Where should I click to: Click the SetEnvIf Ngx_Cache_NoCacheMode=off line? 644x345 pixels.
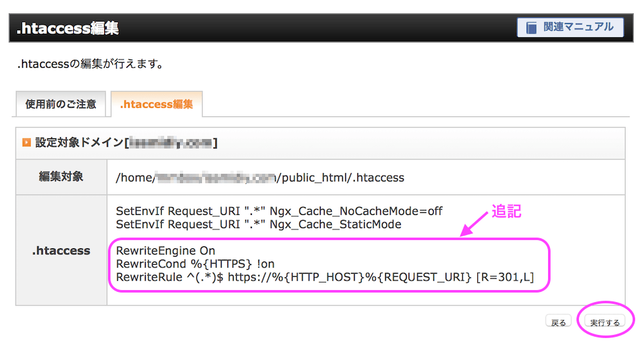point(279,211)
